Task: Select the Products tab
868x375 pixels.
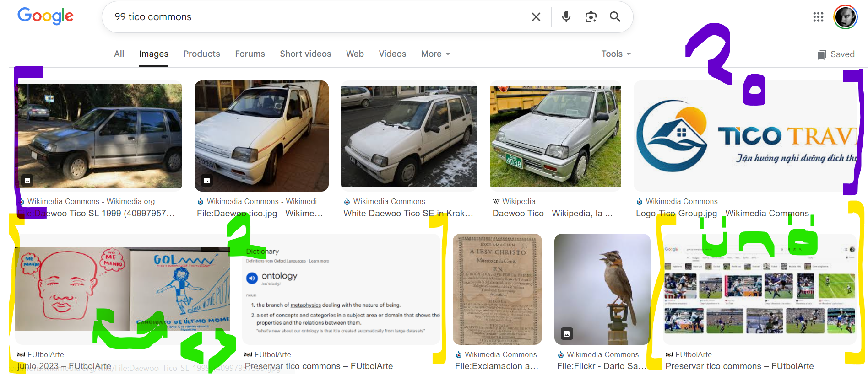Action: click(201, 54)
